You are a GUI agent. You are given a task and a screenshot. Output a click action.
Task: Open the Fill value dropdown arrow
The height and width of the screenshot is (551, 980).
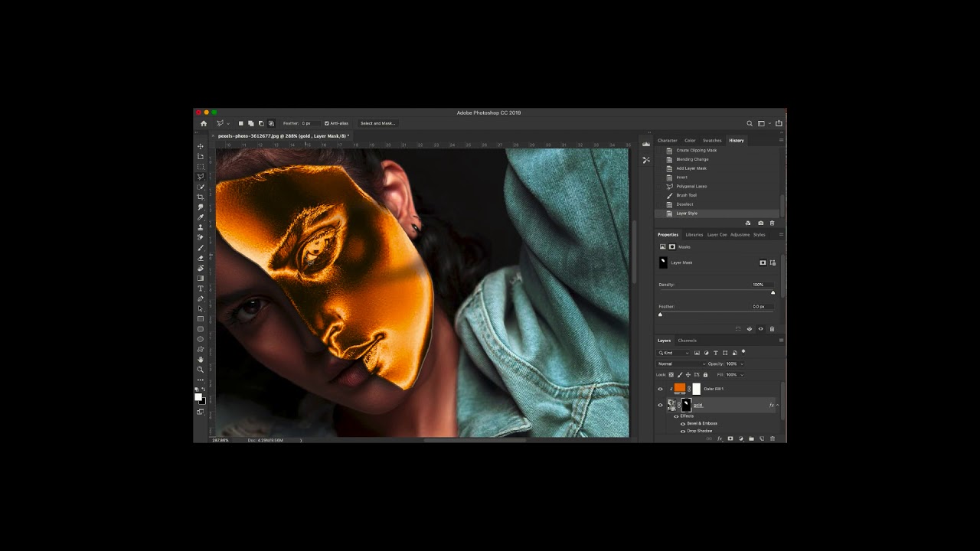pos(742,375)
